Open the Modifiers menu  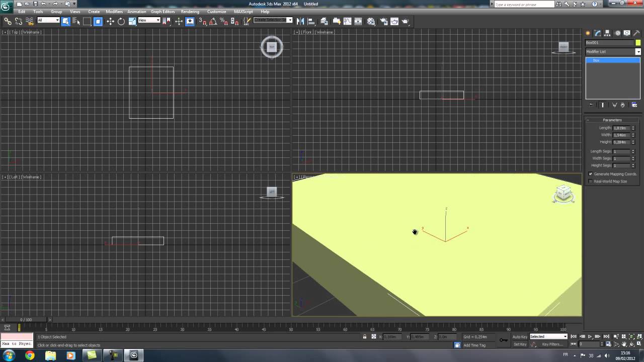click(114, 12)
